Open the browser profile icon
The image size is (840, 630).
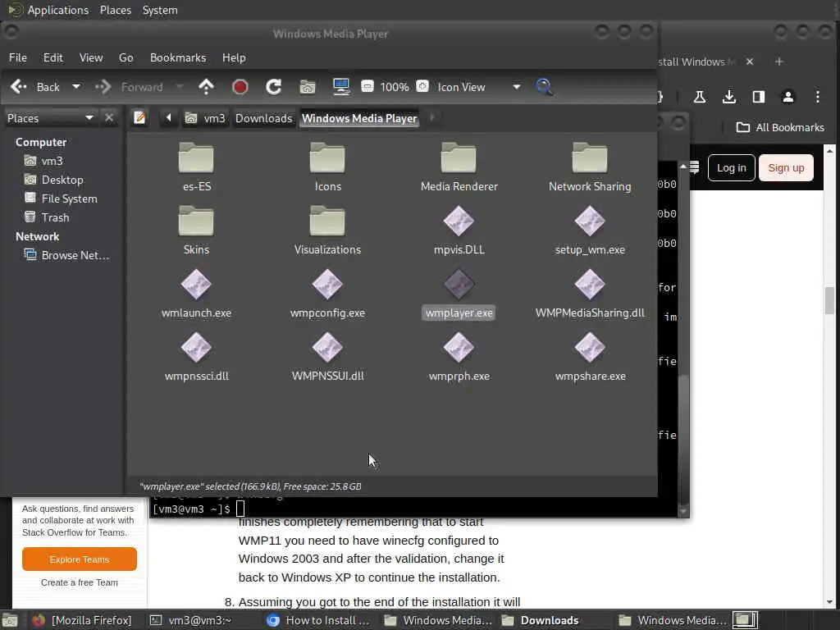tap(787, 97)
